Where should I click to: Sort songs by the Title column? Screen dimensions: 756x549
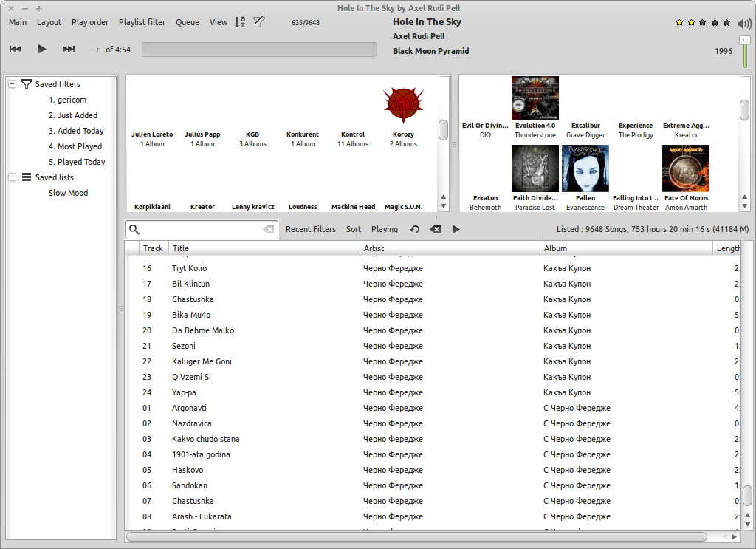point(264,248)
